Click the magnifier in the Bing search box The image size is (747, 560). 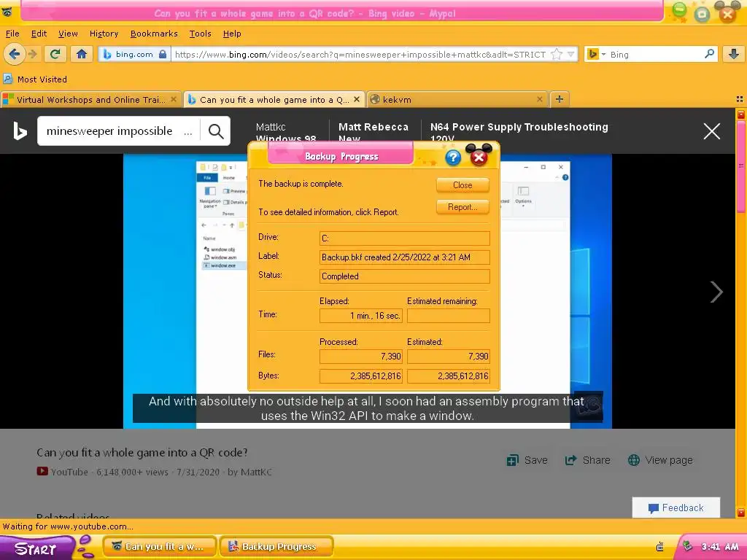(x=709, y=54)
